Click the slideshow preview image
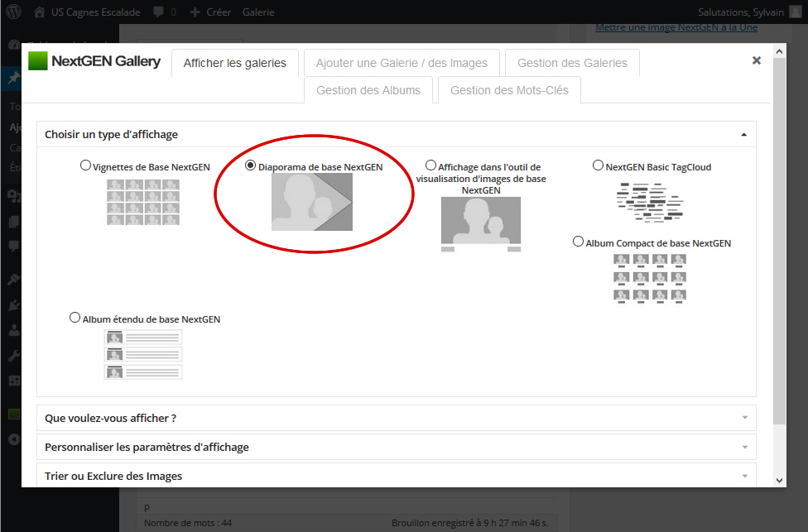 coord(312,202)
